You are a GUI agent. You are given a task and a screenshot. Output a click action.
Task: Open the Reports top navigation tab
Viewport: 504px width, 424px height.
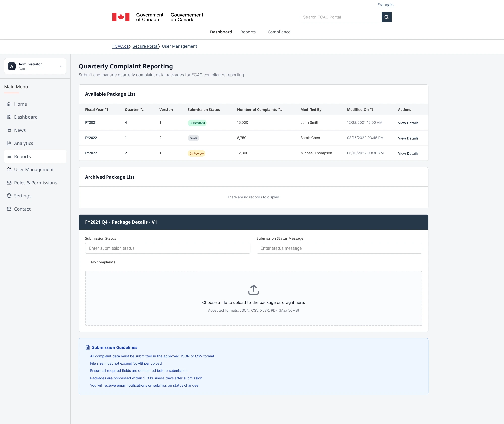(x=248, y=32)
